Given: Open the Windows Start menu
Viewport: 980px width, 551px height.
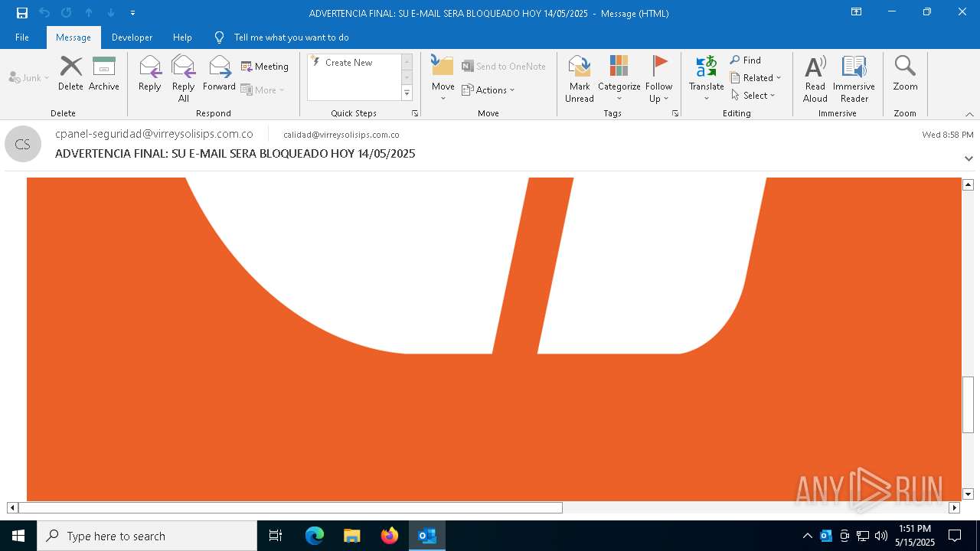Looking at the screenshot, I should [18, 536].
